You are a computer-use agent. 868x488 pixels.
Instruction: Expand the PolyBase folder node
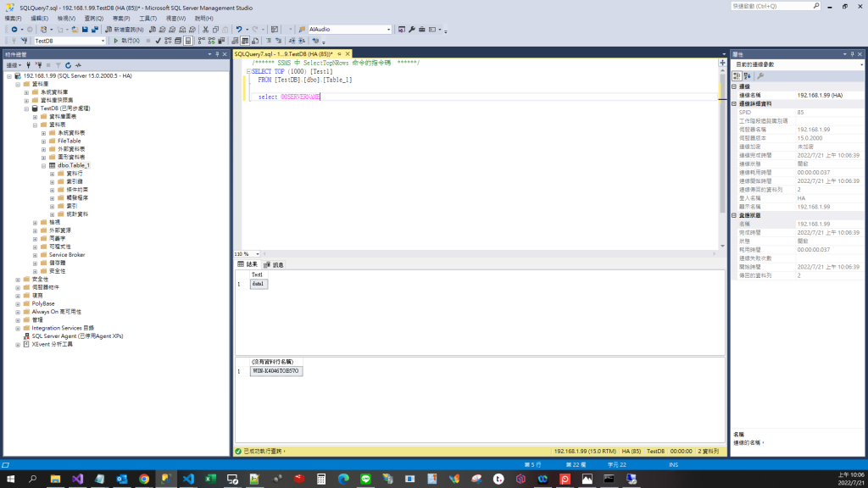tap(19, 304)
